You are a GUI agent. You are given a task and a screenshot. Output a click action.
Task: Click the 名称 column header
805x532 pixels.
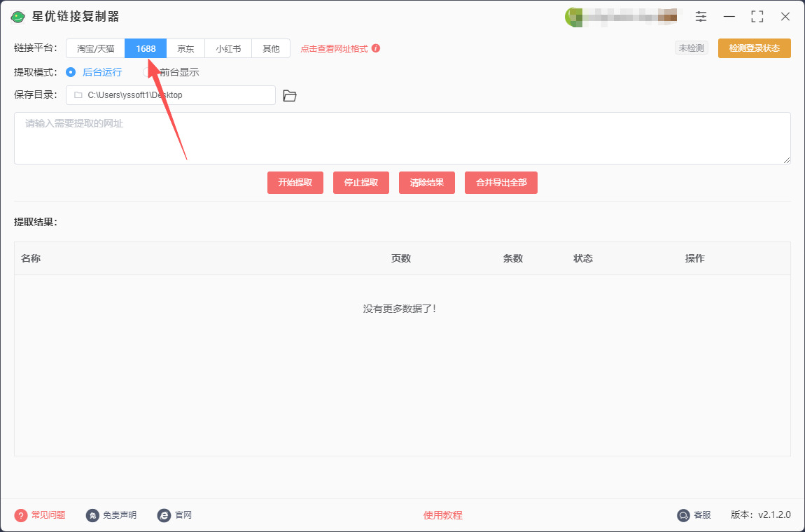click(x=31, y=258)
